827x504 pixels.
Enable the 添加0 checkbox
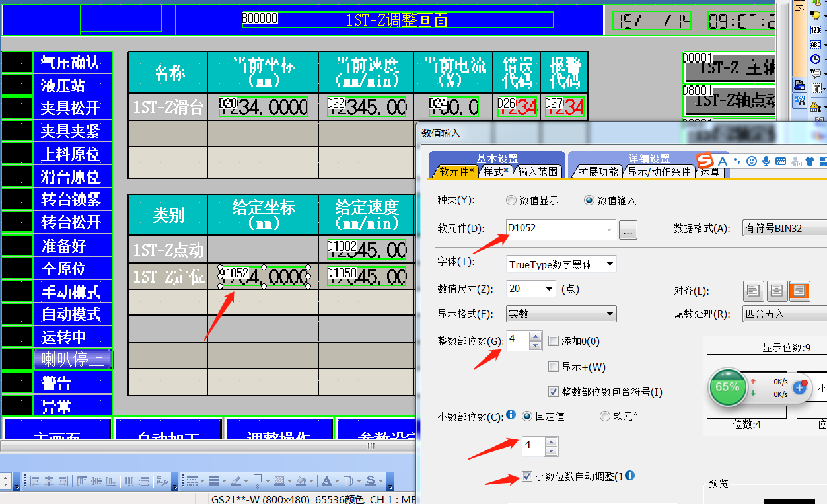[x=554, y=342]
